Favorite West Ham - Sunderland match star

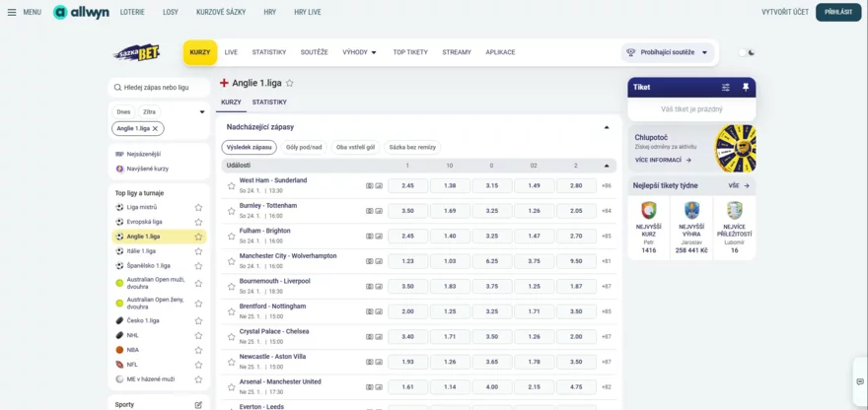(232, 186)
